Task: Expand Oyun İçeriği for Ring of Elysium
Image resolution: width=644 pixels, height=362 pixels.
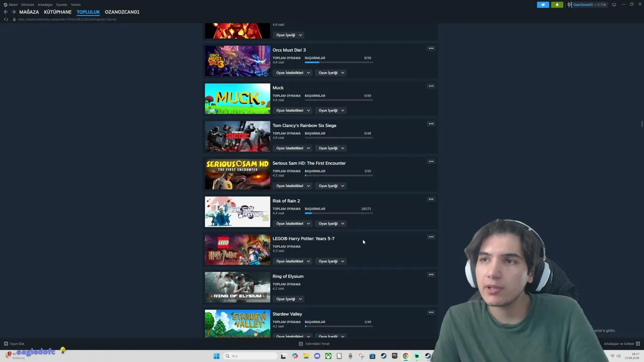Action: click(289, 299)
